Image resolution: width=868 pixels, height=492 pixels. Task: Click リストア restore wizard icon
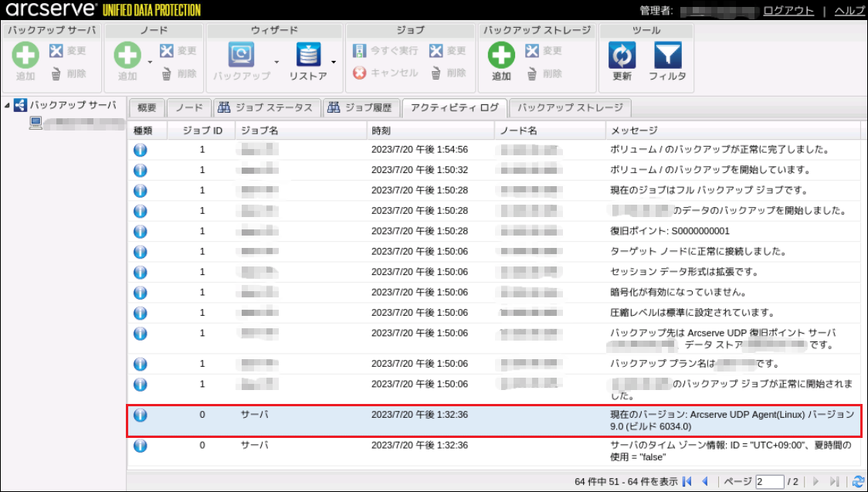pos(309,56)
